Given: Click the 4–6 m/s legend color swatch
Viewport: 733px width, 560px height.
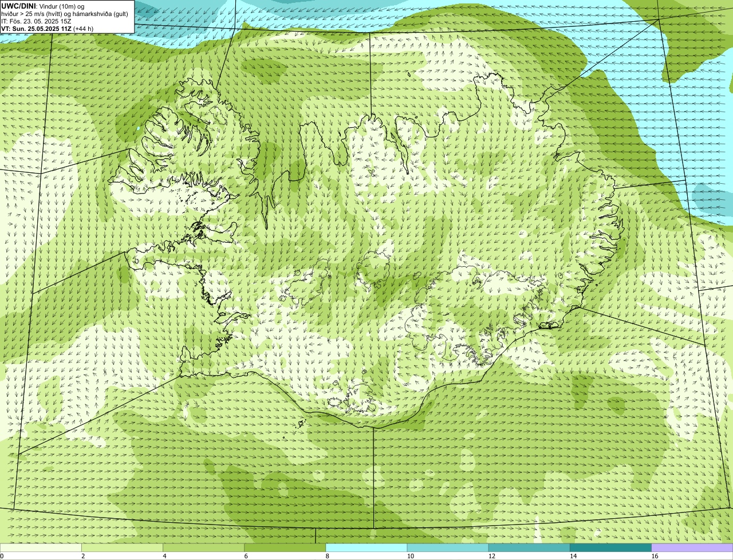Looking at the screenshot, I should [204, 547].
